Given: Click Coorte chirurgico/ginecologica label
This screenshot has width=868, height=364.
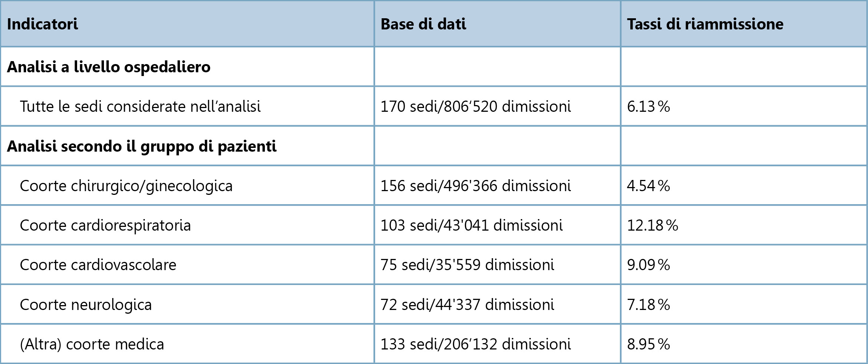Looking at the screenshot, I should 126,186.
